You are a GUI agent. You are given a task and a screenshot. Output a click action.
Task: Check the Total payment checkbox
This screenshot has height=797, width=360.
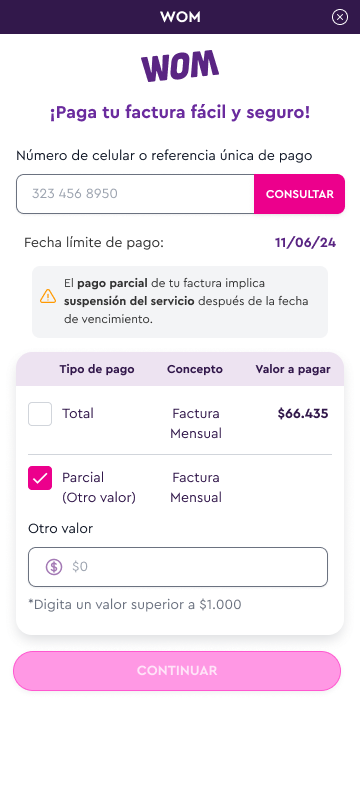point(40,414)
